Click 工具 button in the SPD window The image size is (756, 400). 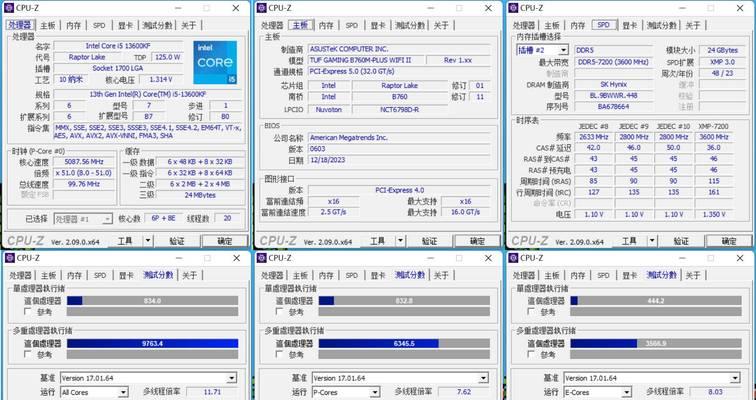(629, 240)
